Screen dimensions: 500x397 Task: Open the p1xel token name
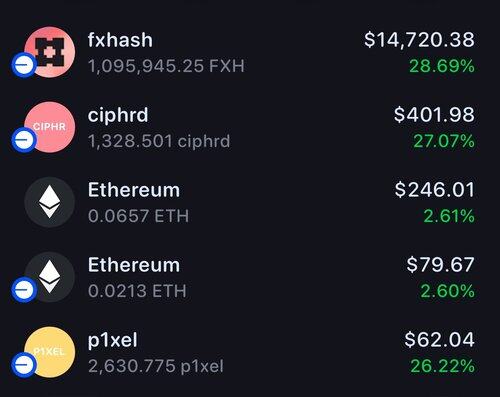(113, 341)
